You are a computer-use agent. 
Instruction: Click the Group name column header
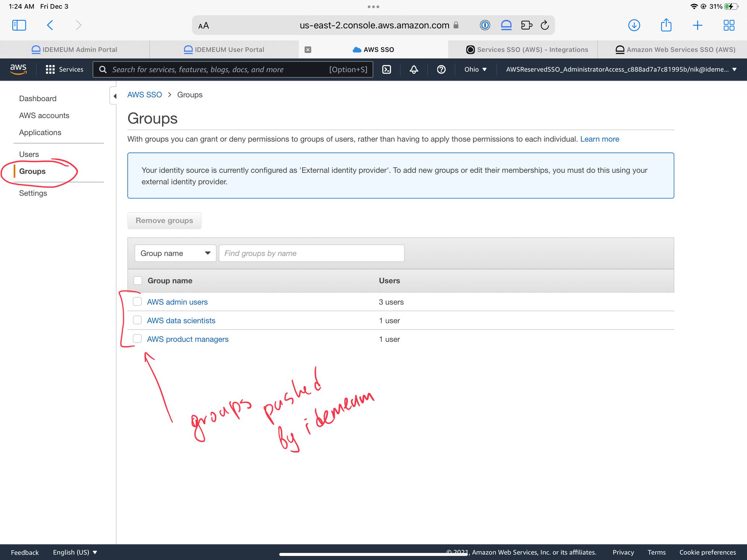170,281
